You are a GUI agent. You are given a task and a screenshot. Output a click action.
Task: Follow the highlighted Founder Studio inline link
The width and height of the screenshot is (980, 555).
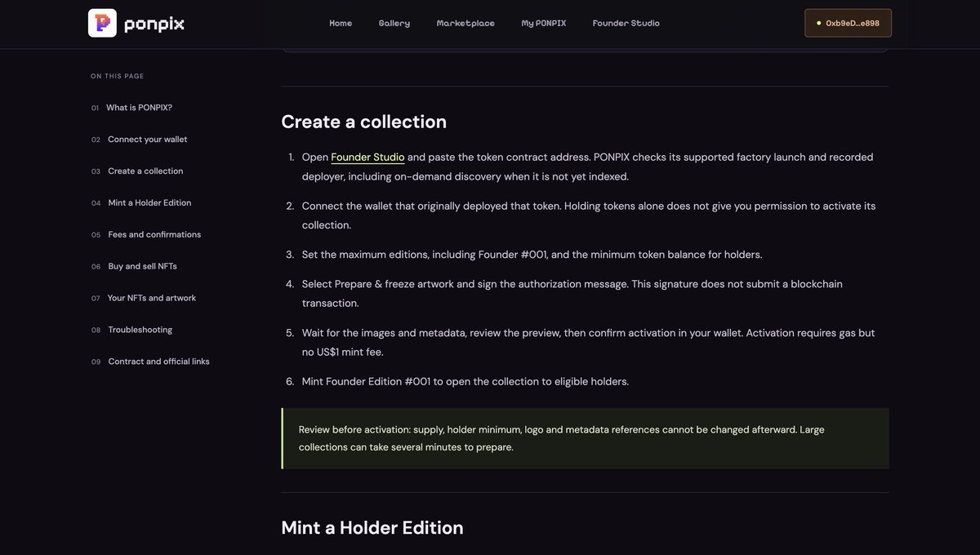tap(367, 157)
